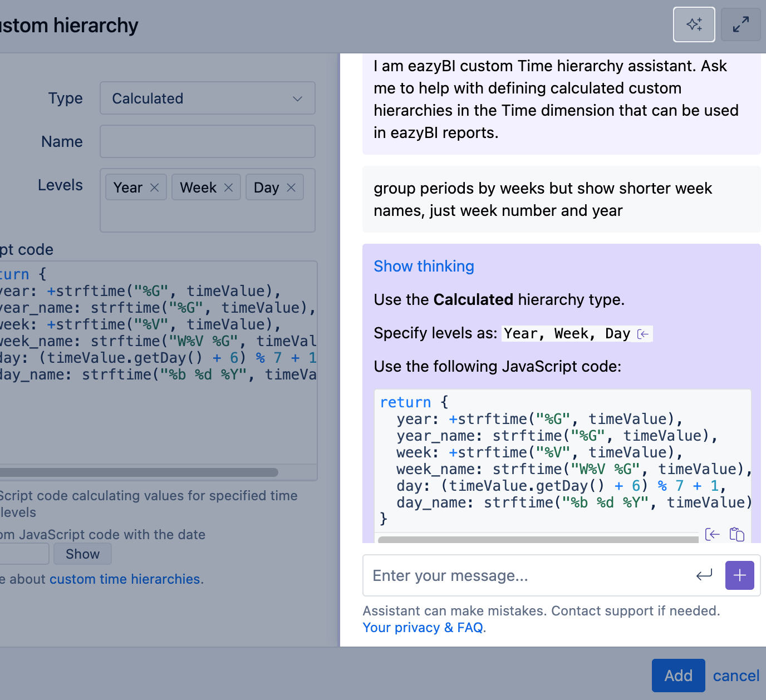Cancel the custom hierarchy dialog
The height and width of the screenshot is (700, 766).
(x=736, y=676)
